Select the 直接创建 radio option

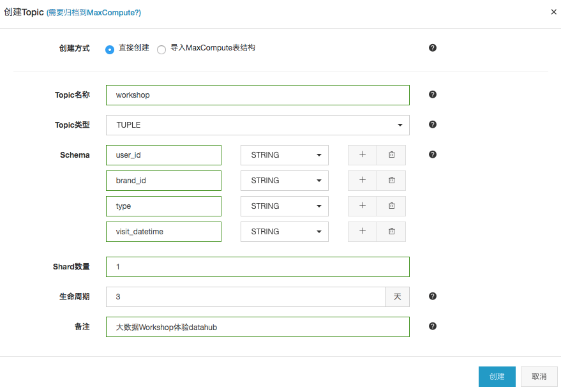110,49
